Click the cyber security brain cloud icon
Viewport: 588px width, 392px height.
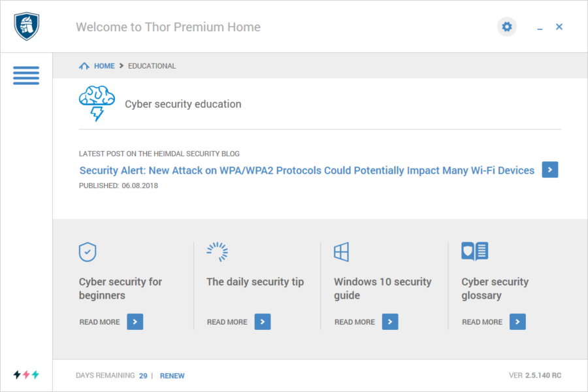click(97, 103)
